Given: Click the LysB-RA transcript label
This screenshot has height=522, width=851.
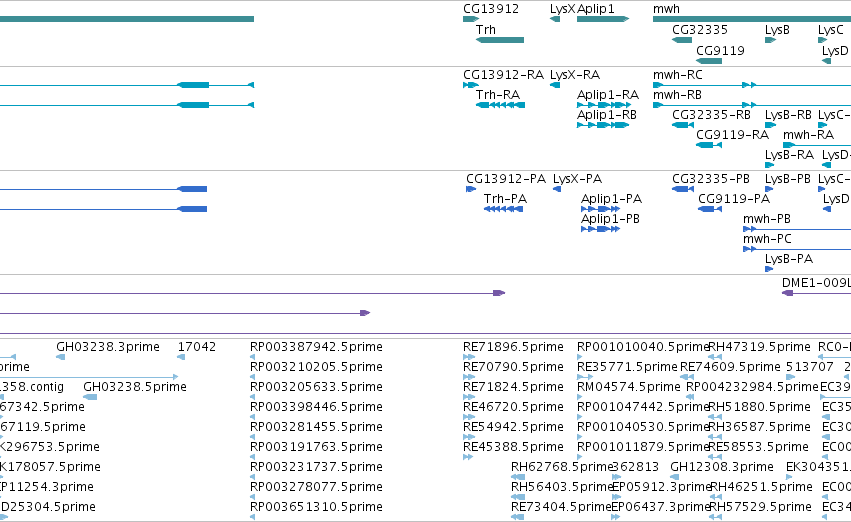Looking at the screenshot, I should pos(789,155).
